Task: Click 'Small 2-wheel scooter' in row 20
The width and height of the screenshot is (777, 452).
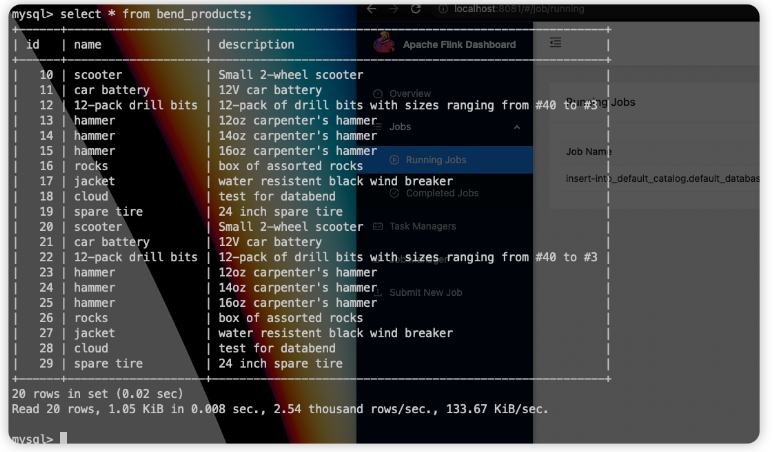Action: [291, 226]
